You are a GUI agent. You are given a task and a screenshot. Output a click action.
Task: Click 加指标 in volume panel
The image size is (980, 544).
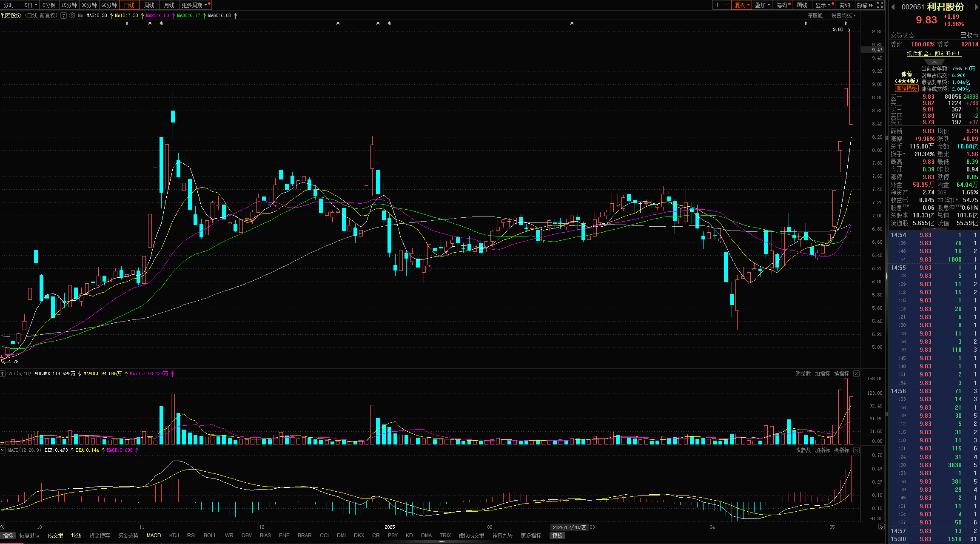click(822, 373)
